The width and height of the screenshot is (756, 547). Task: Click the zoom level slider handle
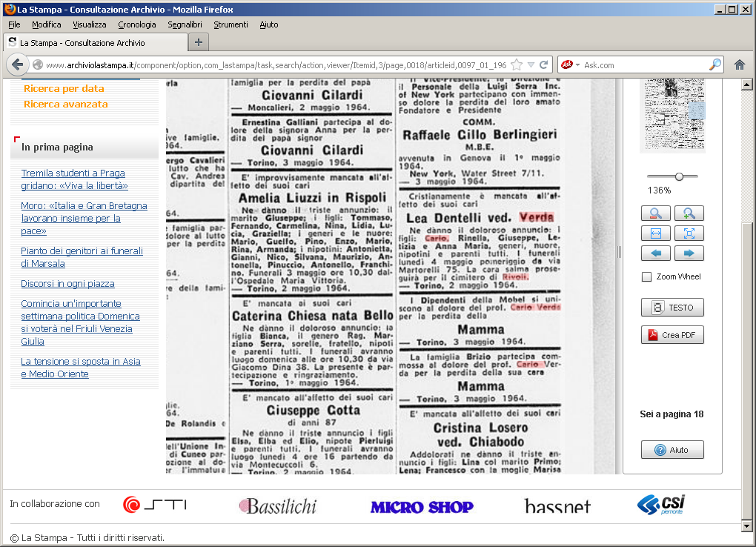679,176
